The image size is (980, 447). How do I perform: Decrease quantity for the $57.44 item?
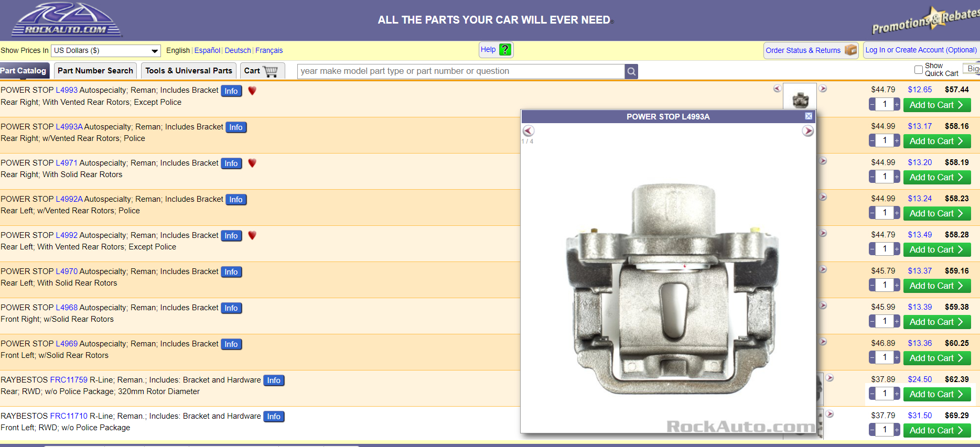[872, 104]
